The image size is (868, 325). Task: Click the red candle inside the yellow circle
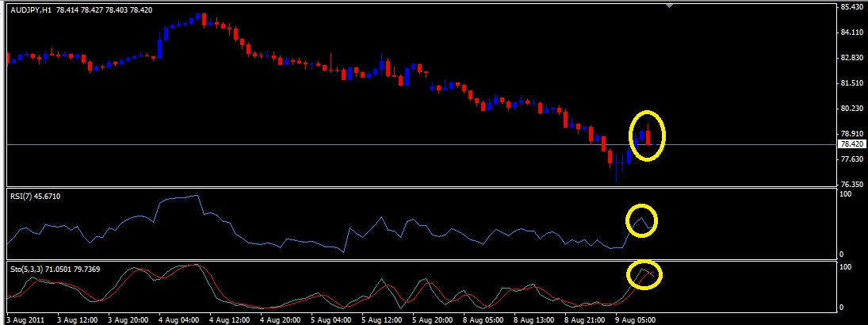click(648, 137)
